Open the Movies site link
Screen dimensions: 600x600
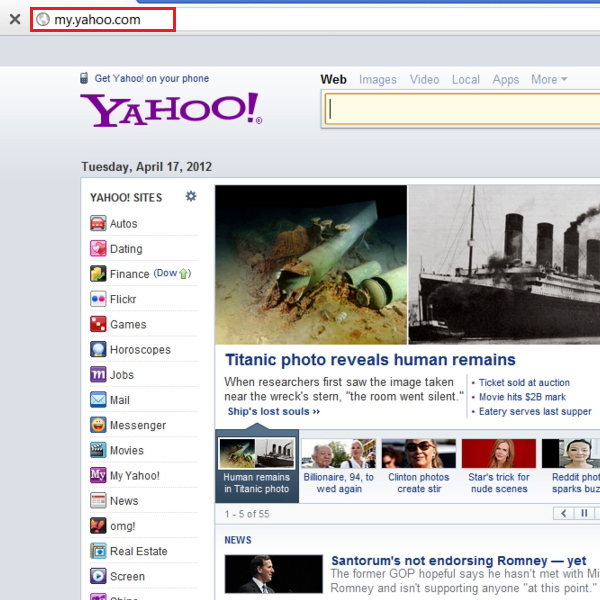[x=127, y=451]
